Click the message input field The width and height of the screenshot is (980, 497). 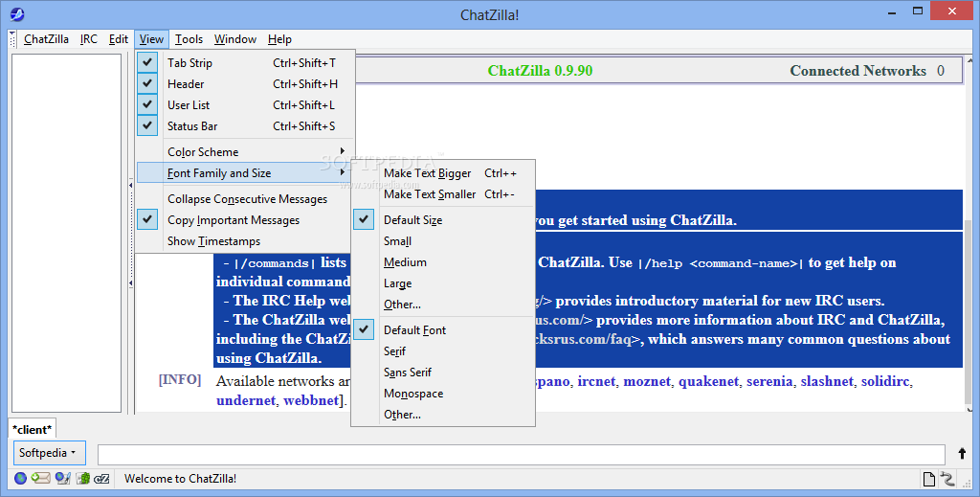522,454
